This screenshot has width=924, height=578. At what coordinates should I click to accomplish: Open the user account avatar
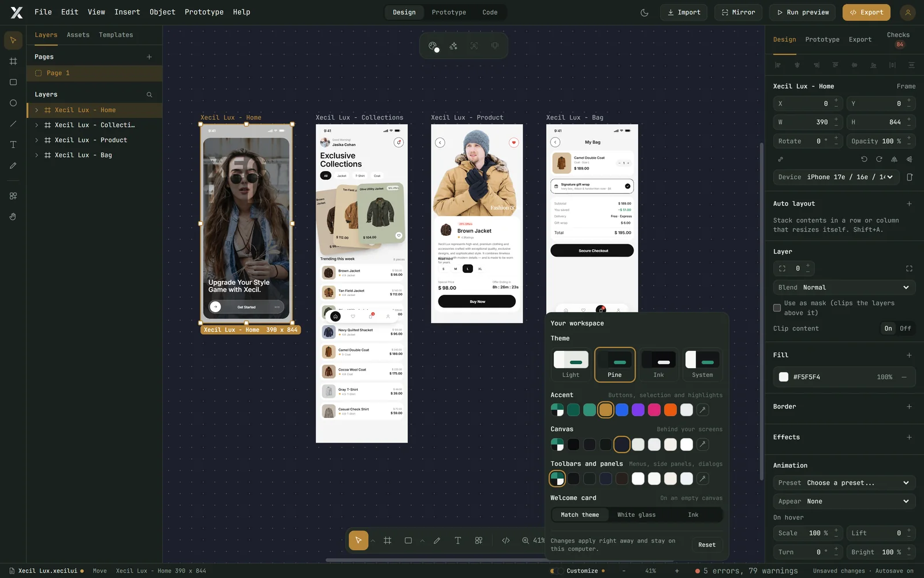coord(908,12)
